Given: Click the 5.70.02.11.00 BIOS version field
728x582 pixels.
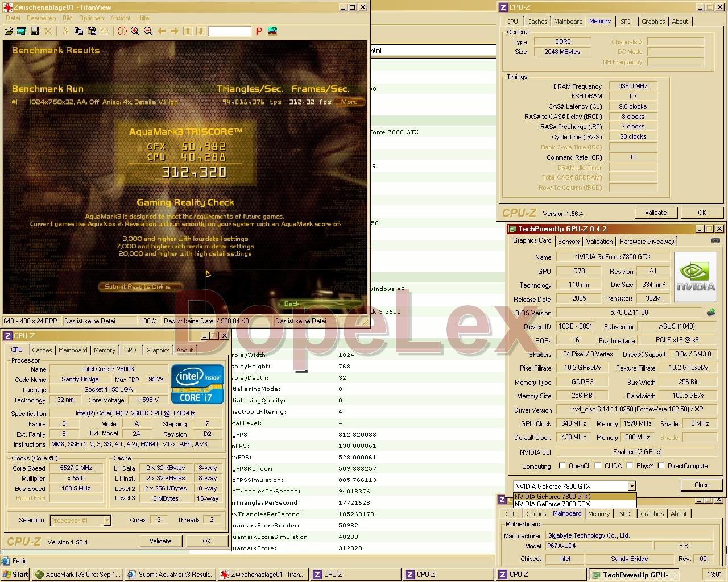Looking at the screenshot, I should click(629, 313).
